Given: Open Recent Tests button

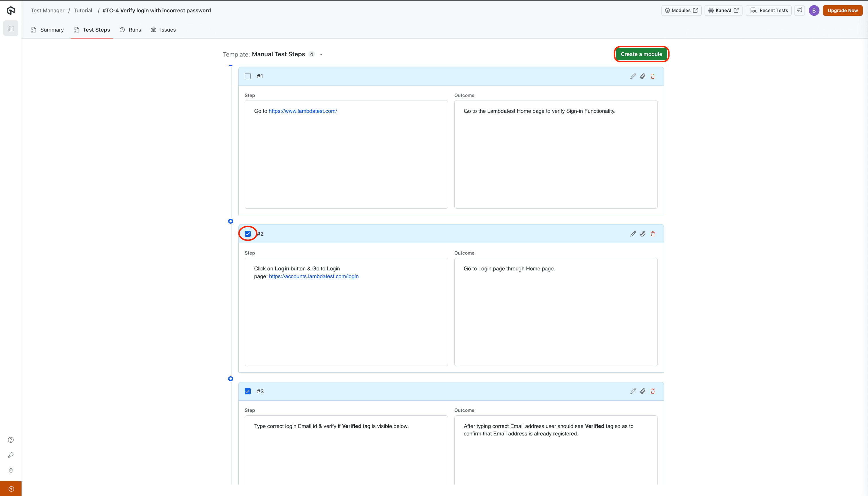Looking at the screenshot, I should 769,11.
